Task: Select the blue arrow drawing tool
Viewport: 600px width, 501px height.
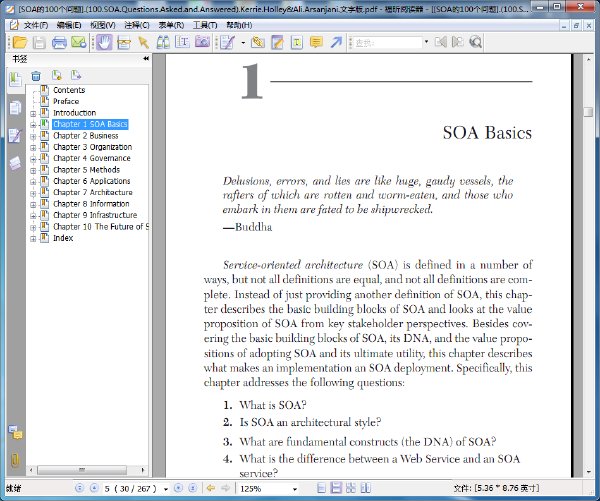Action: click(336, 42)
